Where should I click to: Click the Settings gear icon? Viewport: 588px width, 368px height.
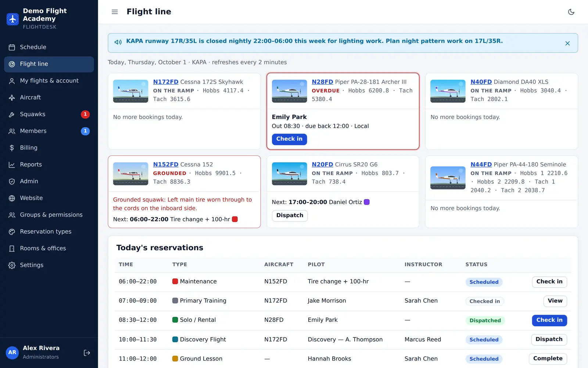click(x=12, y=265)
